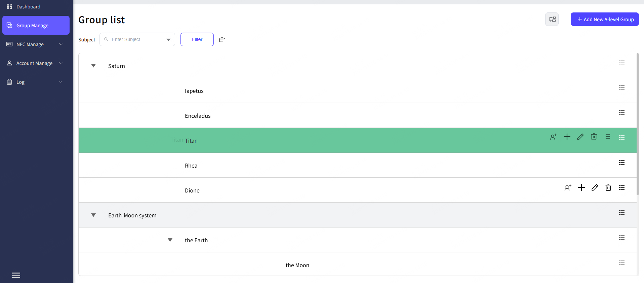Click the trash icon in Titan row

point(594,137)
